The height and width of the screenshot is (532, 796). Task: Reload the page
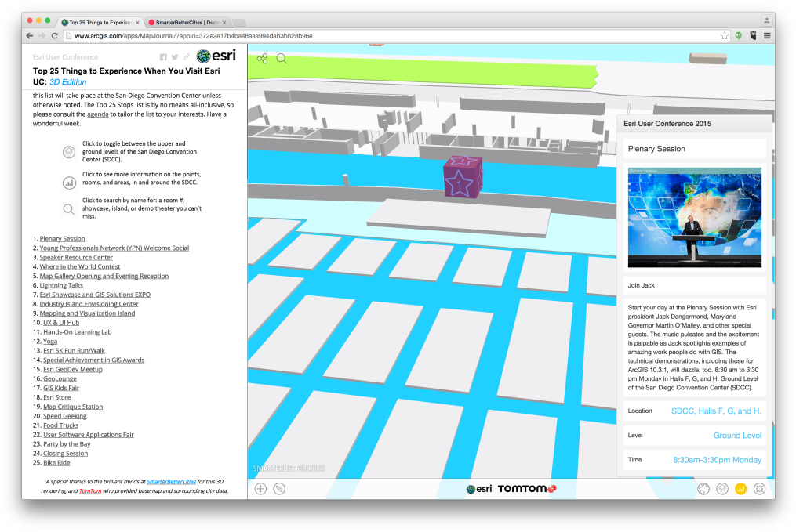tap(54, 36)
